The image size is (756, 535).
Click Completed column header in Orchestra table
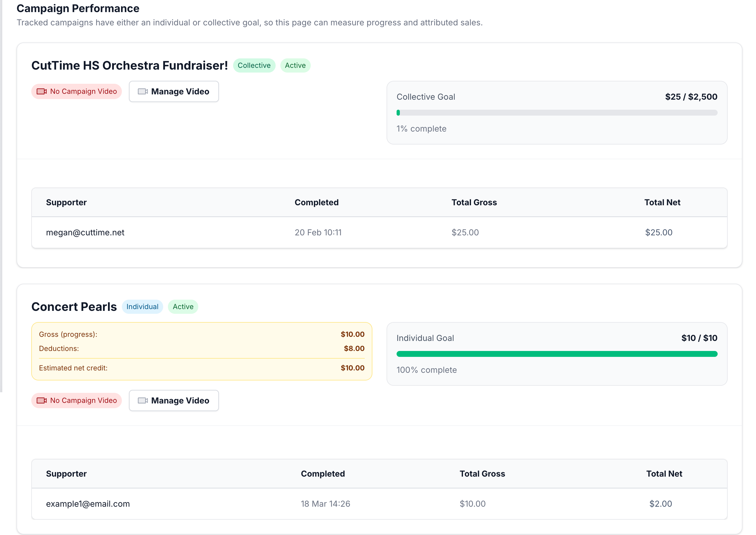[316, 202]
